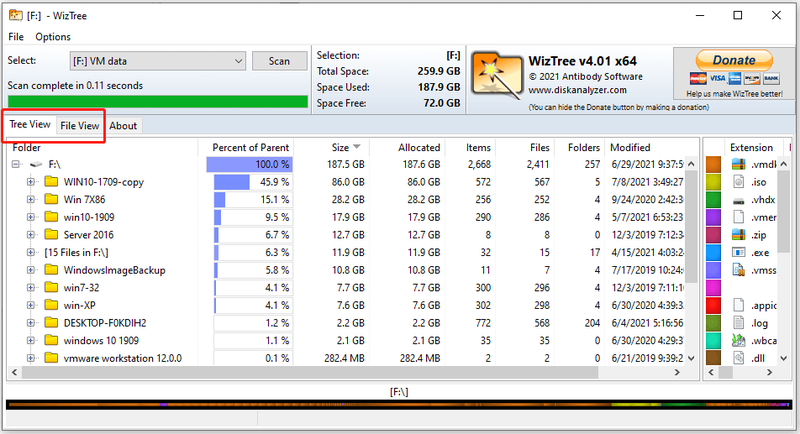Switch to the File View tab
This screenshot has width=800, height=434.
click(x=80, y=125)
